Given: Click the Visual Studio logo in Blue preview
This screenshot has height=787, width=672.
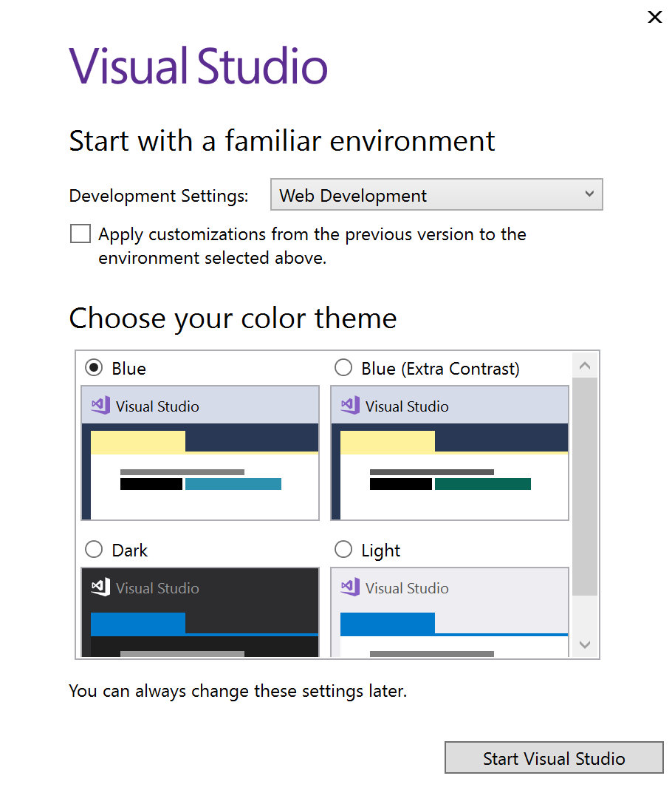Looking at the screenshot, I should 100,406.
